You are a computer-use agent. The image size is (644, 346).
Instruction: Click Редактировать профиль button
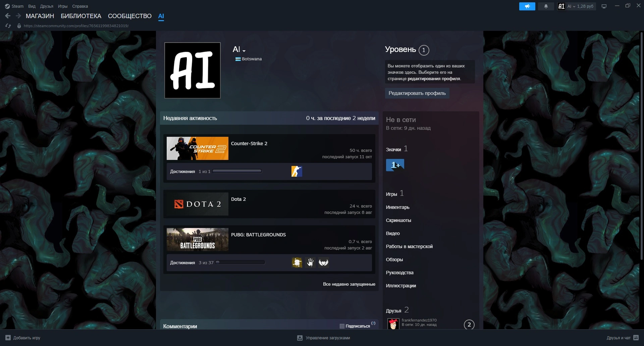(x=417, y=93)
